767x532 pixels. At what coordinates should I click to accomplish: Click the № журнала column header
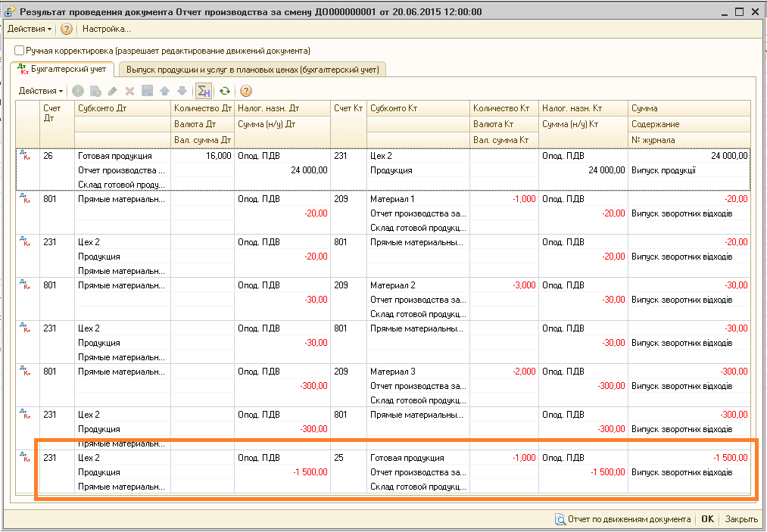689,140
